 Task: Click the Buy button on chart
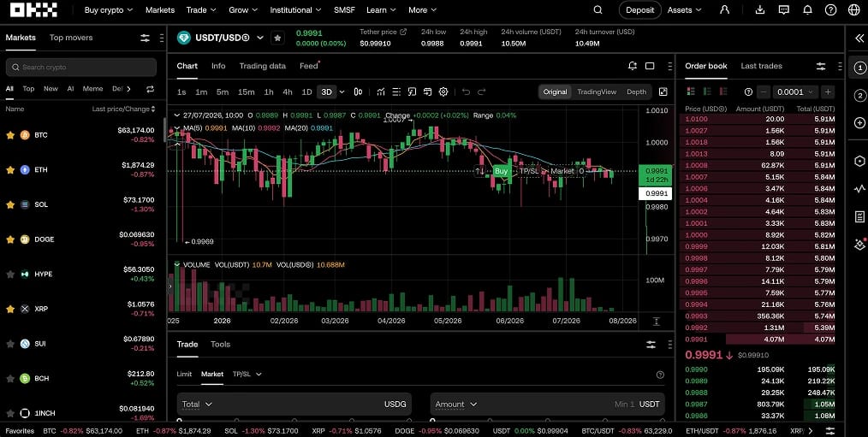tap(501, 171)
